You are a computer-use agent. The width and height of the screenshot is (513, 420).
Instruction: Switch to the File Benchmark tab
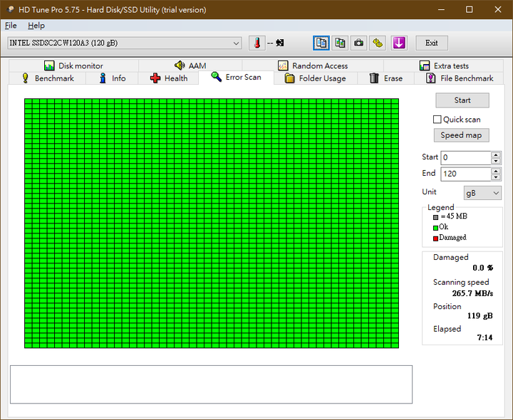point(460,78)
